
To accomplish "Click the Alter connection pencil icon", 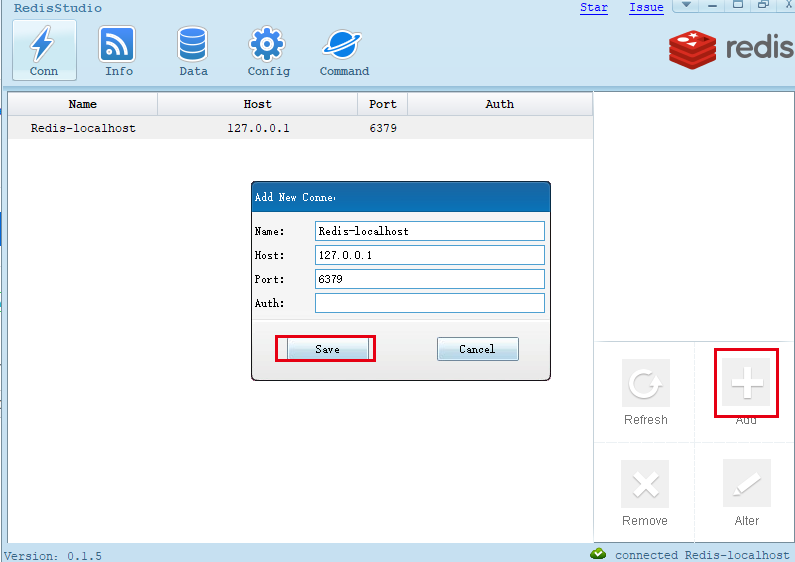I will click(746, 485).
